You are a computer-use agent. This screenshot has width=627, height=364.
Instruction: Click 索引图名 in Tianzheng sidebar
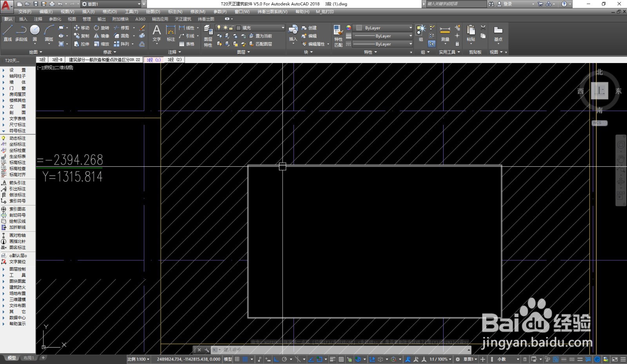[17, 209]
